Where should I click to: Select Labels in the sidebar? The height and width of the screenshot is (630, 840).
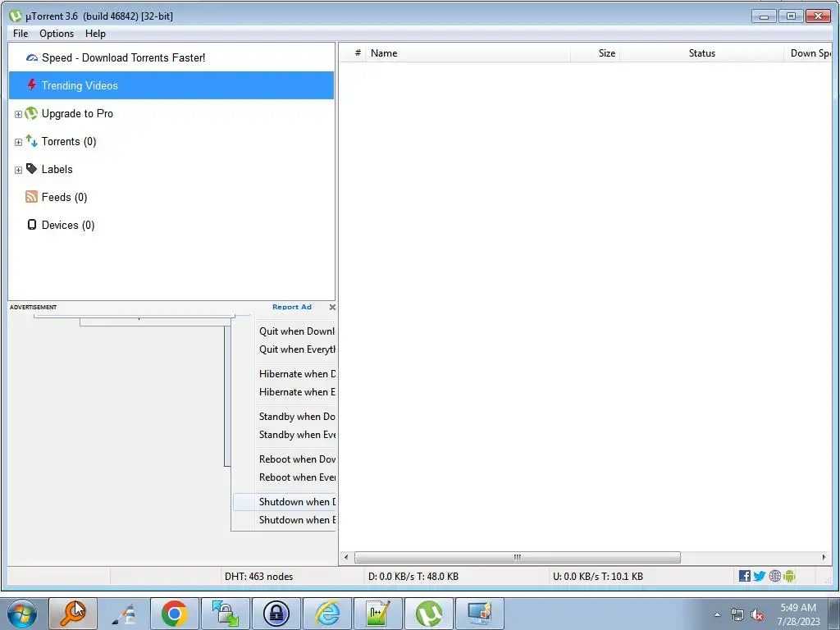point(57,169)
